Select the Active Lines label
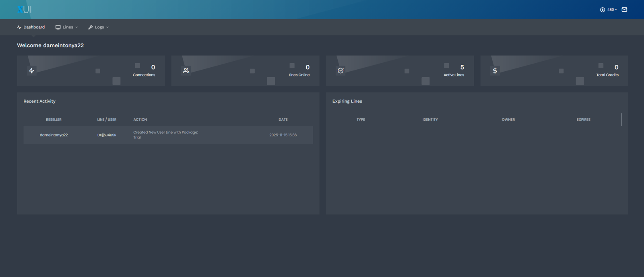The image size is (644, 277). tap(454, 75)
